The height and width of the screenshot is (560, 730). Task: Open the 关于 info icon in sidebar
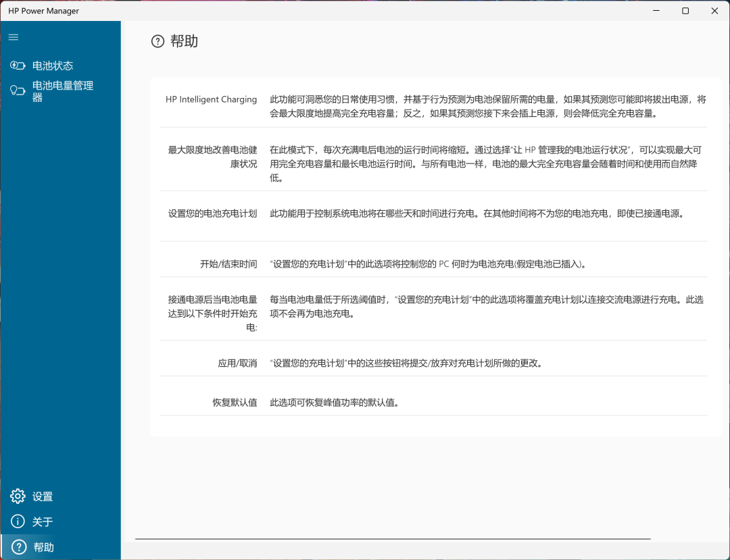[x=18, y=521]
